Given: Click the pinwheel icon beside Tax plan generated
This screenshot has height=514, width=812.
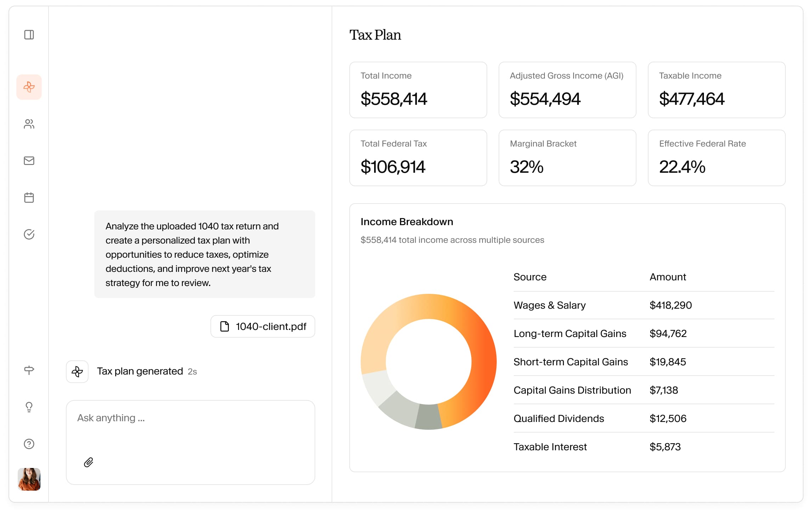Looking at the screenshot, I should (x=77, y=372).
